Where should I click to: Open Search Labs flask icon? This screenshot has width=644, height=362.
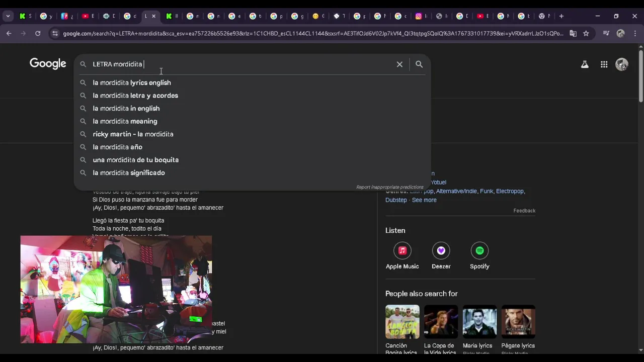pos(585,64)
